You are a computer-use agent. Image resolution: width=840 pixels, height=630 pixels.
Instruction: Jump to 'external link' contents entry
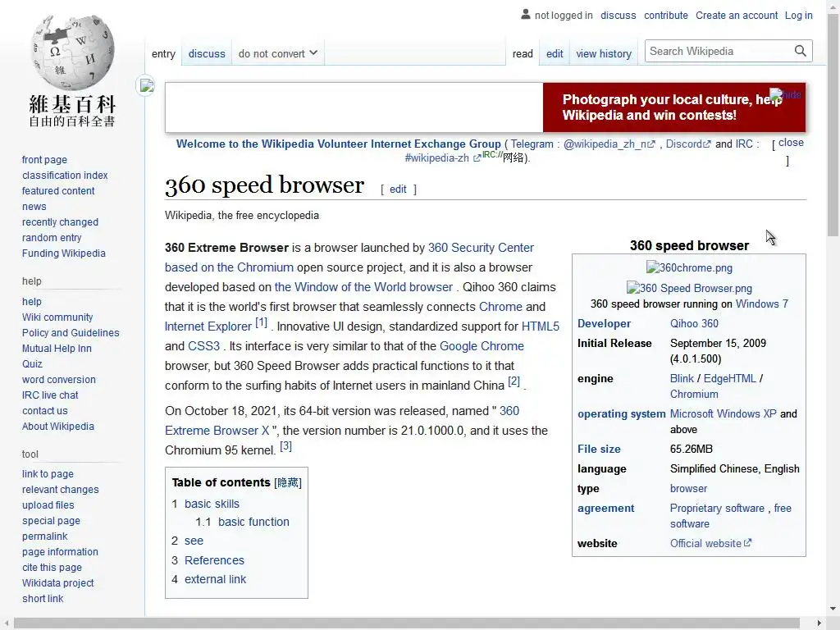(216, 579)
